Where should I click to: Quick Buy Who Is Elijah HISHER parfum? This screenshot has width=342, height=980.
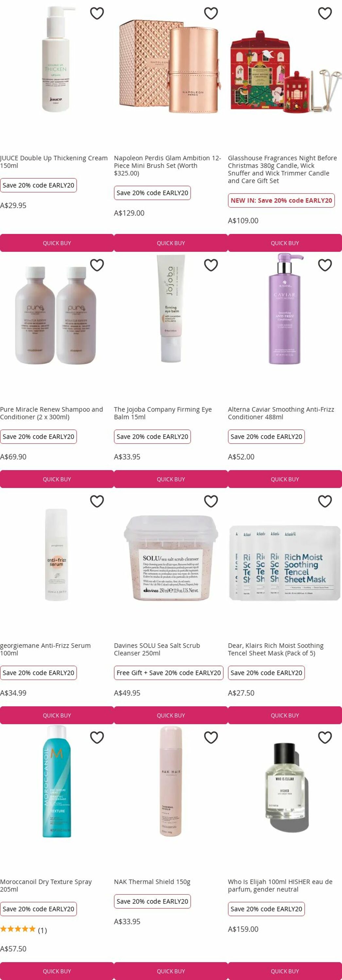tap(284, 971)
